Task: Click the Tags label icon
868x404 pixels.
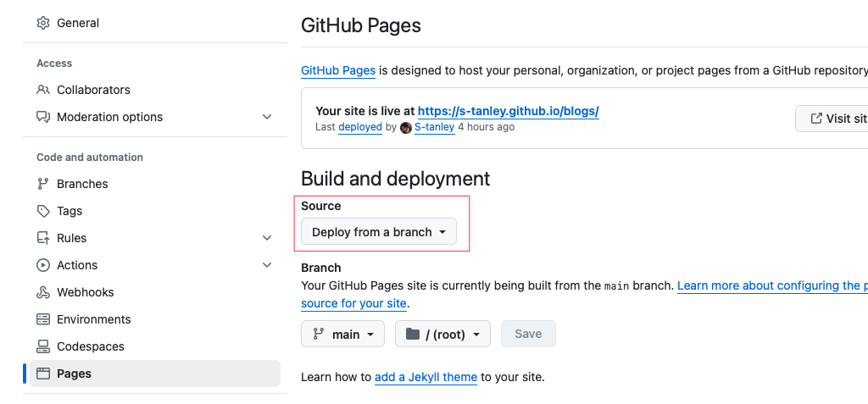Action: pyautogui.click(x=43, y=211)
